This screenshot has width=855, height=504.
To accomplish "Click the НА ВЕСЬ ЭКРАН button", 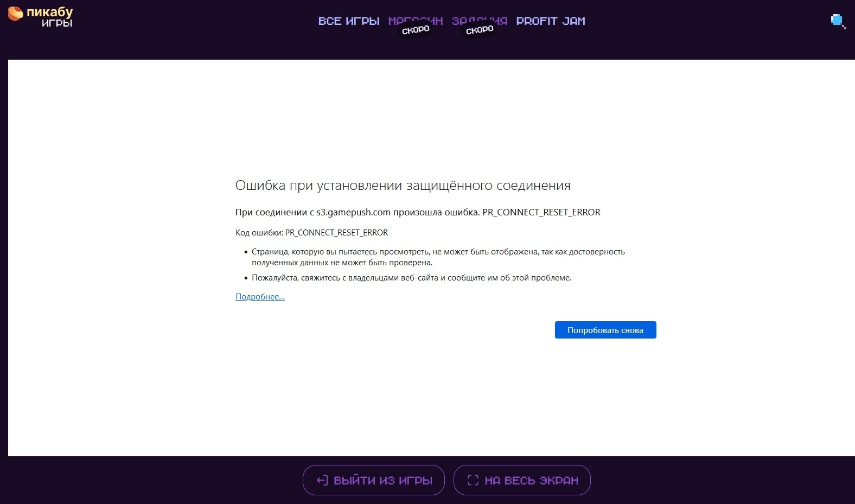I will pos(522,480).
